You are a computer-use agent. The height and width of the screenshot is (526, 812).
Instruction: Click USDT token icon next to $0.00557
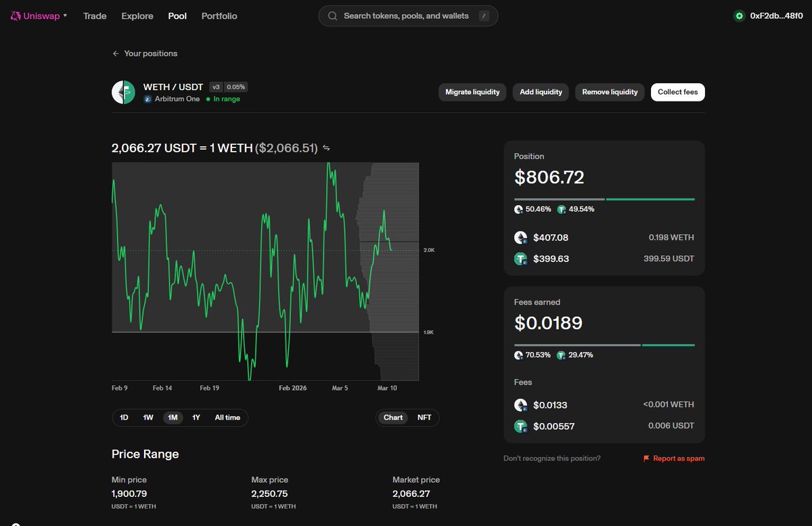521,426
